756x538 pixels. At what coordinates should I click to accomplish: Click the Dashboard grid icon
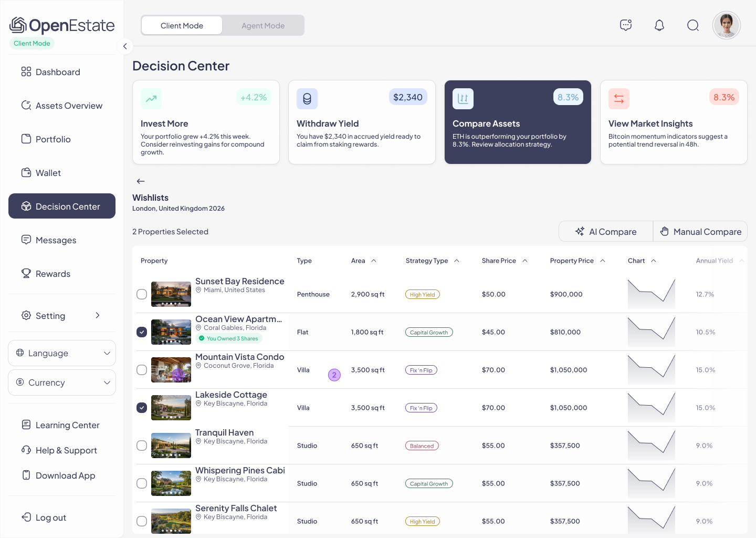26,72
